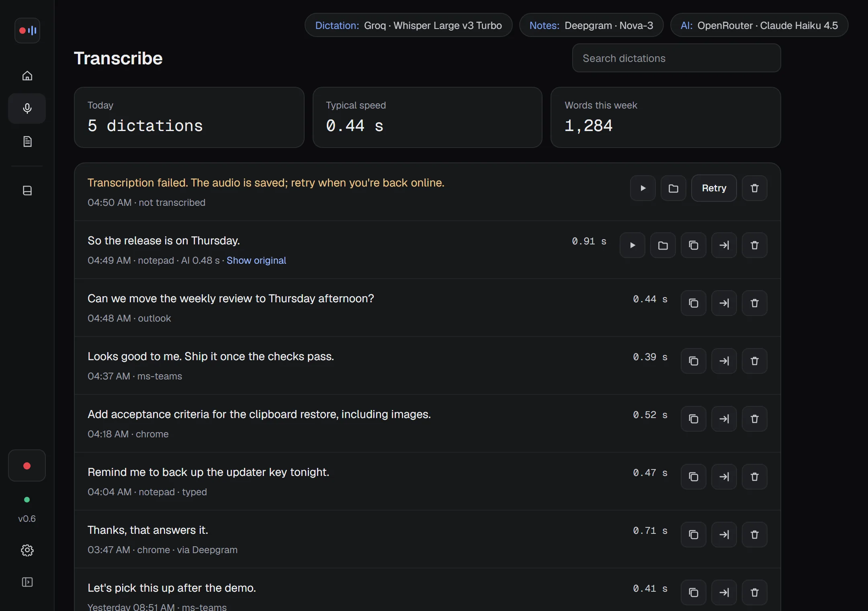This screenshot has height=611, width=868.
Task: Open Dictation provider Groq Whisper selector
Action: [x=408, y=25]
